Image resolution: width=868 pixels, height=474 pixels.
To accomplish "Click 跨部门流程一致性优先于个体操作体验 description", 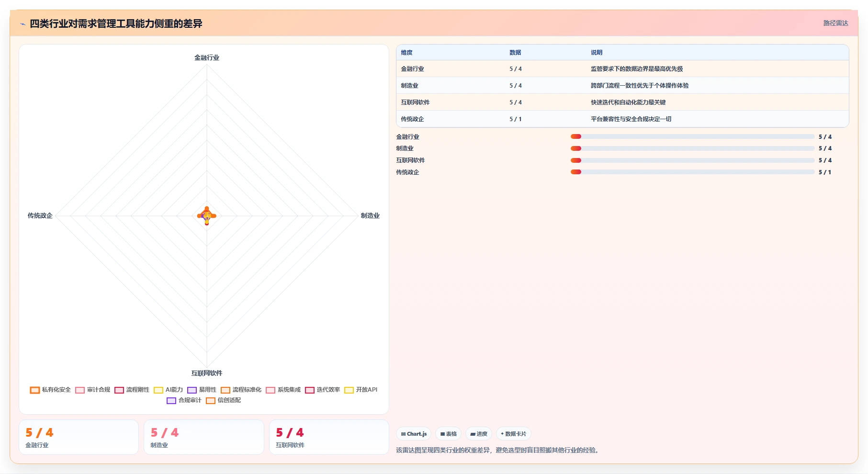I will point(640,86).
